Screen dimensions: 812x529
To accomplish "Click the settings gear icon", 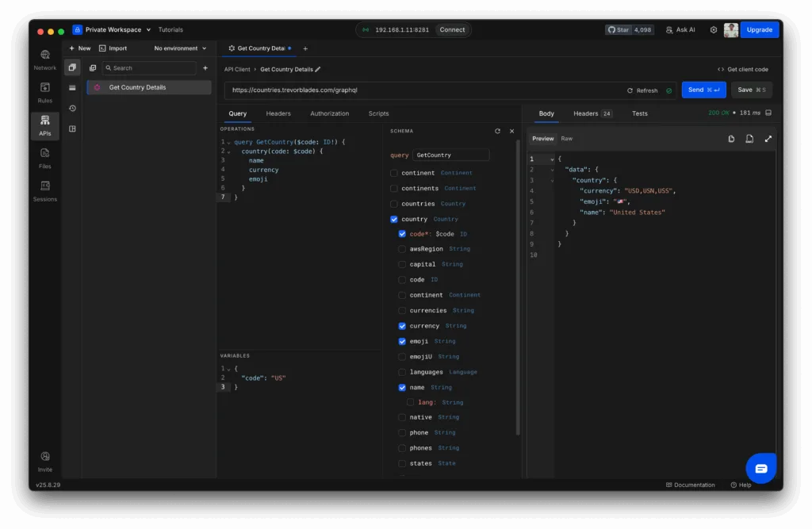I will [713, 30].
